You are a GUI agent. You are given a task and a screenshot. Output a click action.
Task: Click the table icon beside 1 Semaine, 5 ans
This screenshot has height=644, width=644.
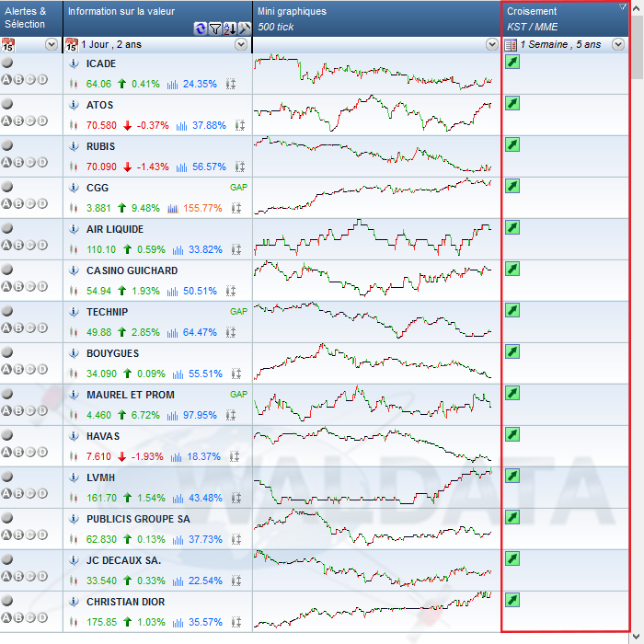pyautogui.click(x=511, y=45)
